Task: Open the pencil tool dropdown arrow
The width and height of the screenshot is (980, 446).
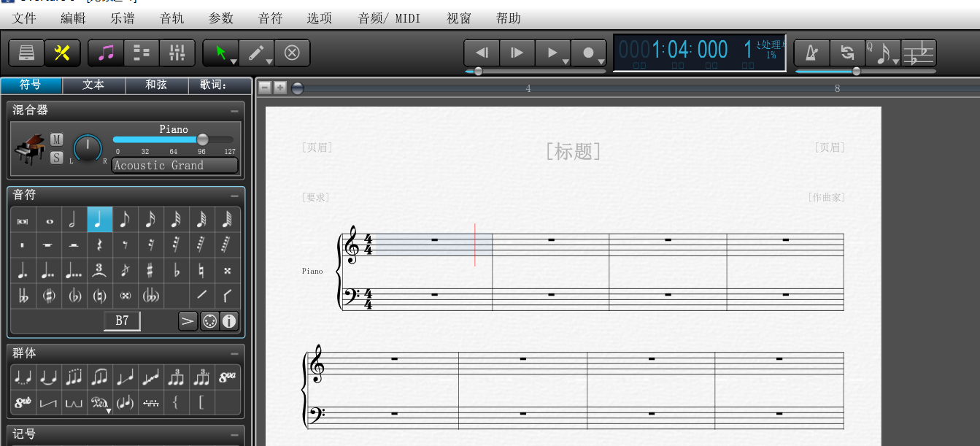Action: [269, 62]
